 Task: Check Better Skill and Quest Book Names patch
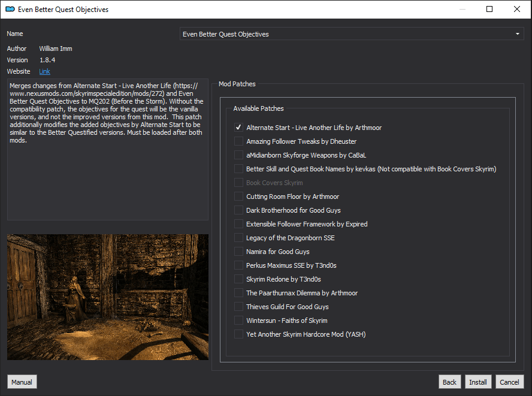point(238,169)
